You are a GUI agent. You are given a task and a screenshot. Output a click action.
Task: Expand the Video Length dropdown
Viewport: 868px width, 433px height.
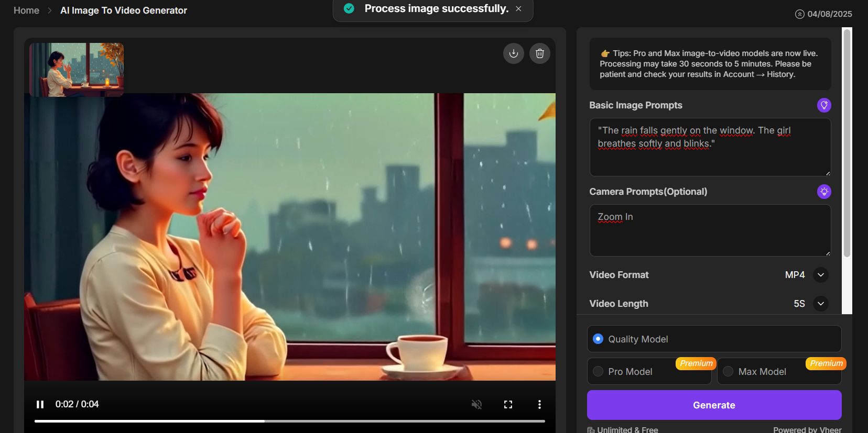click(x=821, y=304)
